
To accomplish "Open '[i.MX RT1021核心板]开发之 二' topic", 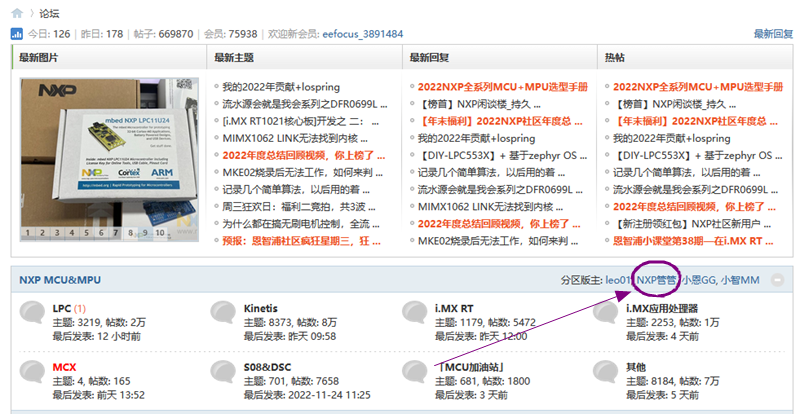I will pos(301,121).
